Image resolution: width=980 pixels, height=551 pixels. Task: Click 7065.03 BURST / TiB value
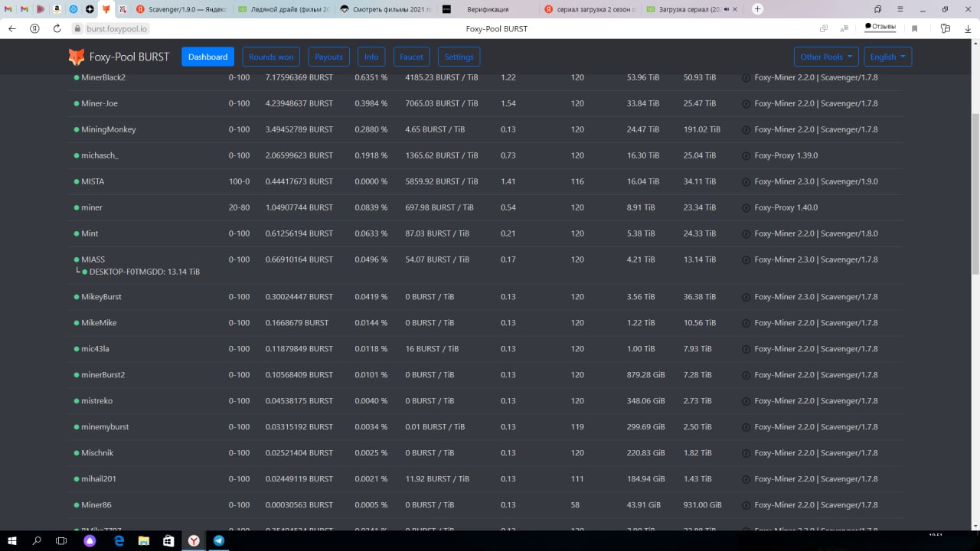pyautogui.click(x=442, y=103)
